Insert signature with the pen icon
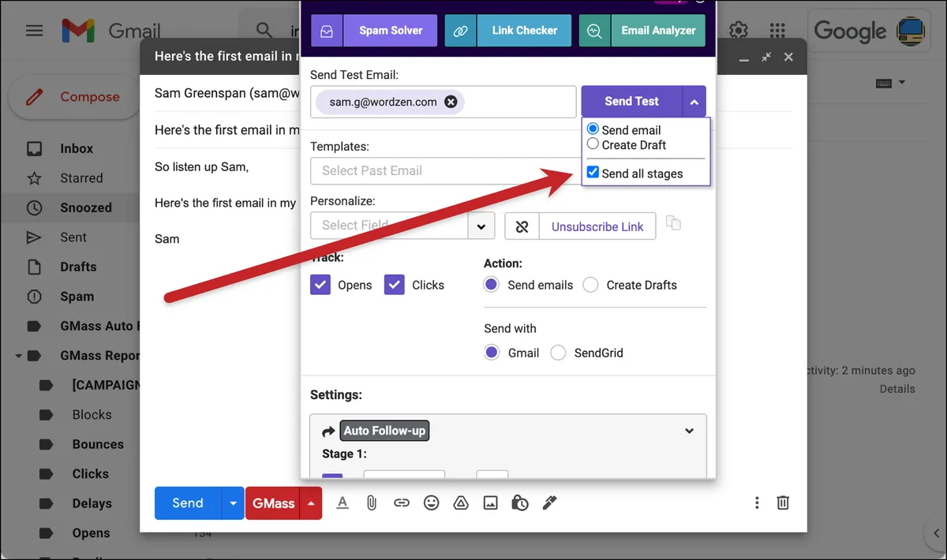Image resolution: width=947 pixels, height=560 pixels. tap(550, 502)
